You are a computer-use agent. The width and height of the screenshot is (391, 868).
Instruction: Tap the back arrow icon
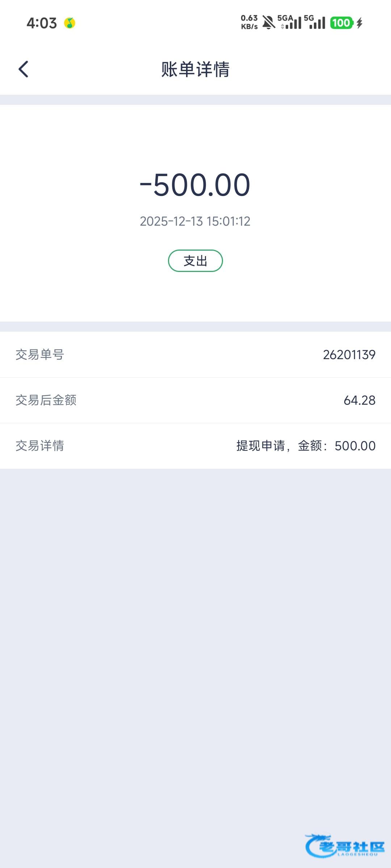pyautogui.click(x=24, y=69)
